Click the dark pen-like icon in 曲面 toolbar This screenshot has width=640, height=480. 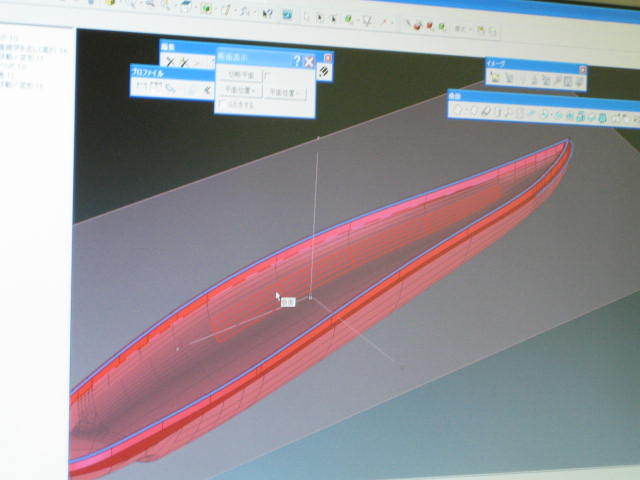pyautogui.click(x=486, y=111)
